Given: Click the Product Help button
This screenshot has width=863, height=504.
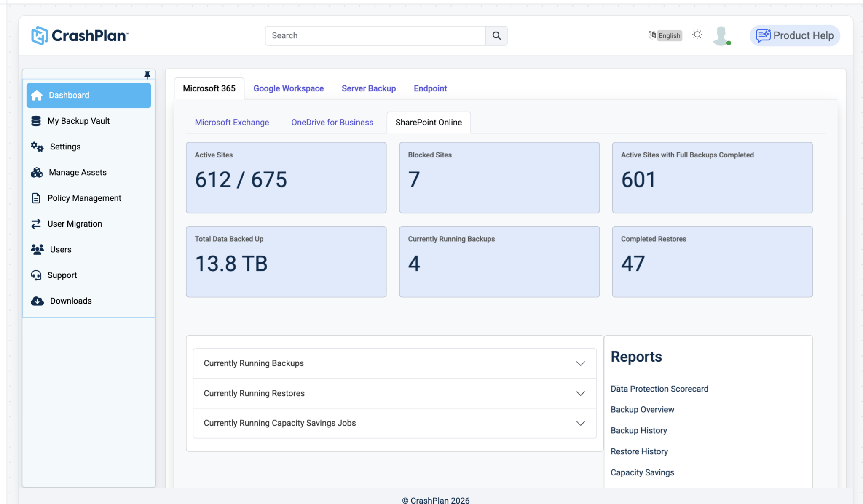Looking at the screenshot, I should (x=794, y=36).
